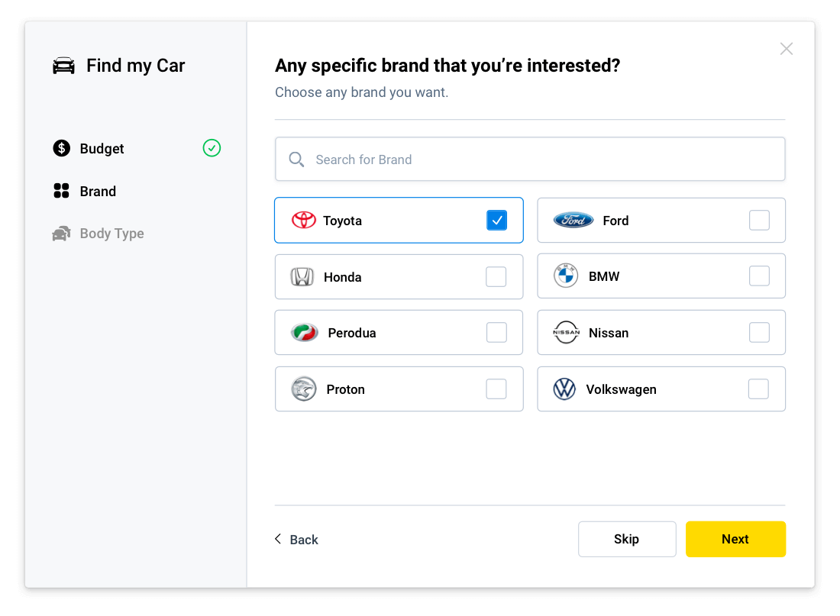Click the Honda brand logo

[302, 277]
